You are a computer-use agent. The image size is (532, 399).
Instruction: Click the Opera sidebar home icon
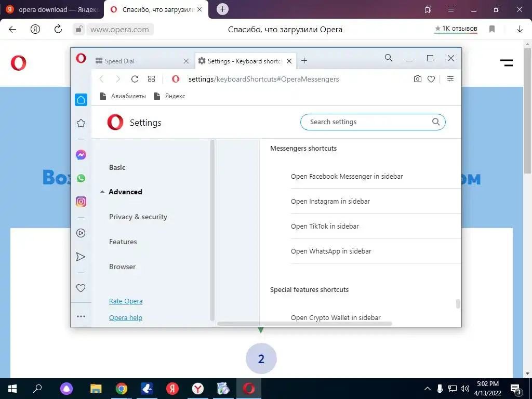click(81, 100)
